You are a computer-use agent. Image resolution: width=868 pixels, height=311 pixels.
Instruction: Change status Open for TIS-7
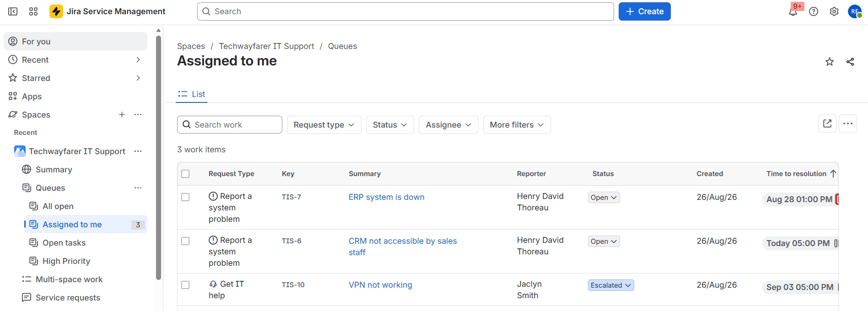tap(604, 198)
